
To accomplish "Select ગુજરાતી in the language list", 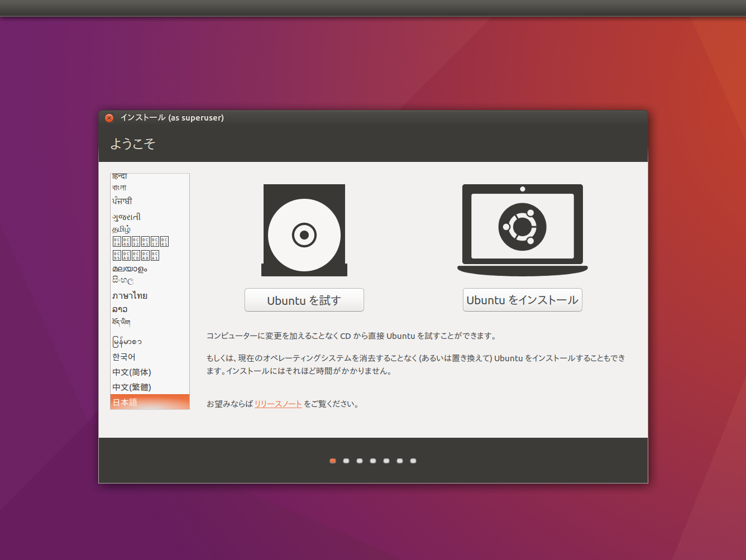I will pos(150,217).
